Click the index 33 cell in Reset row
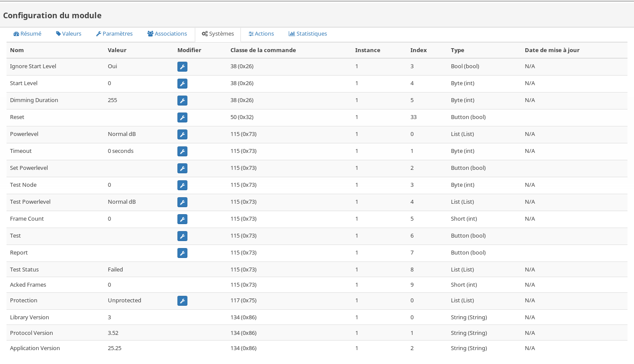Screen dimensions: 634x364 click(x=414, y=117)
